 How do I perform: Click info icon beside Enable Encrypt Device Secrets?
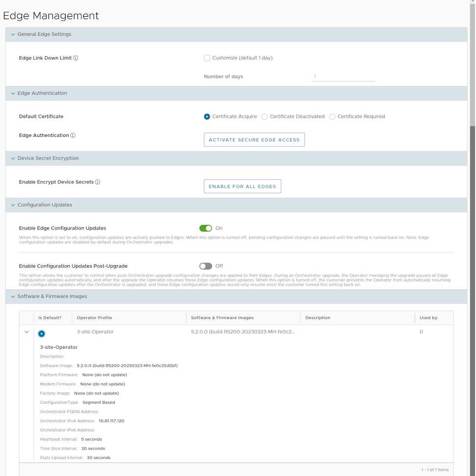click(97, 182)
